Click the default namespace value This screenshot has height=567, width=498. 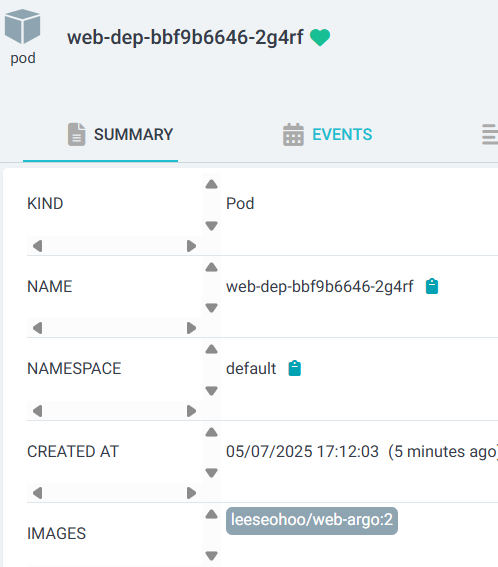[251, 369]
